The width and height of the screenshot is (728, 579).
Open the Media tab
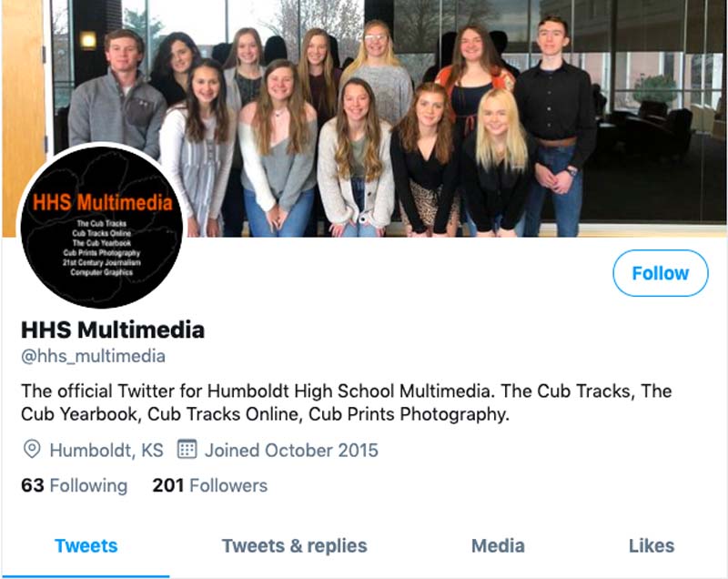pyautogui.click(x=498, y=546)
